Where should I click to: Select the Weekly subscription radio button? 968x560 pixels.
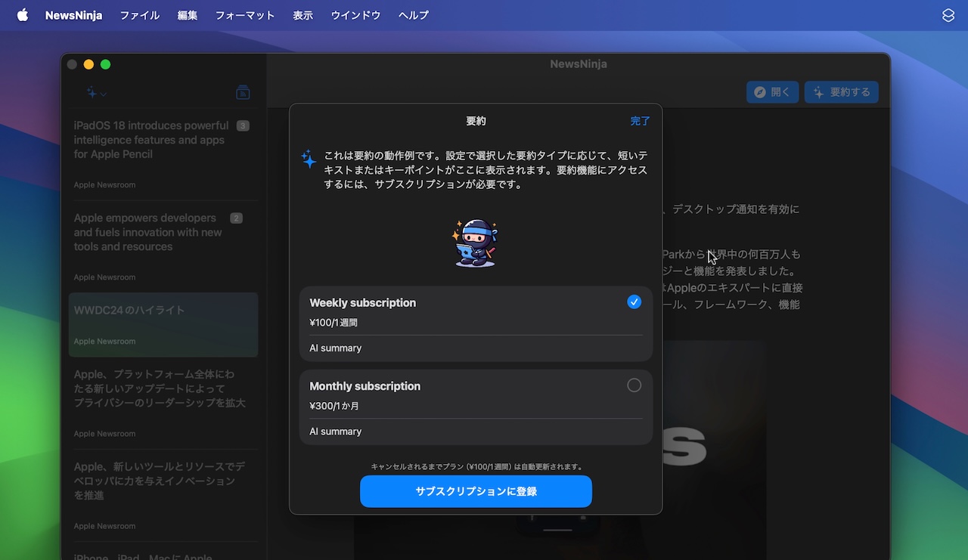[634, 302]
